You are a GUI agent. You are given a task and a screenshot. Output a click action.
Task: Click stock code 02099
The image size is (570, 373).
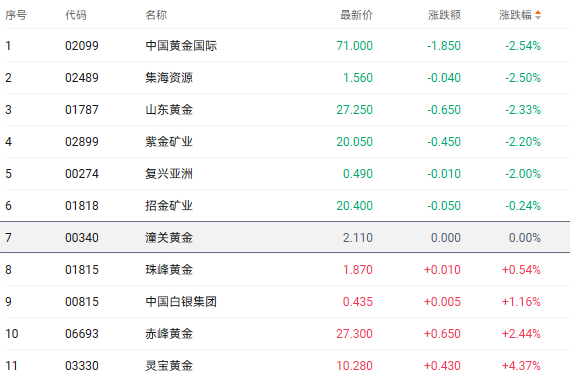[82, 45]
